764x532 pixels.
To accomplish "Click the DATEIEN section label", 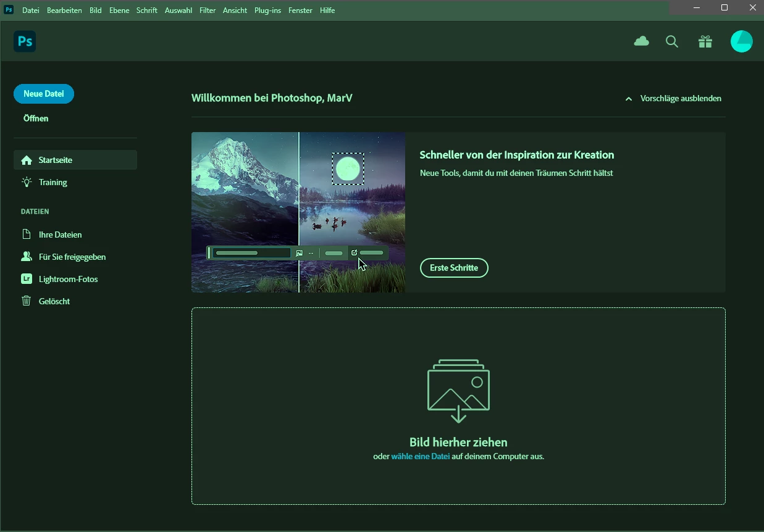I will (x=35, y=212).
